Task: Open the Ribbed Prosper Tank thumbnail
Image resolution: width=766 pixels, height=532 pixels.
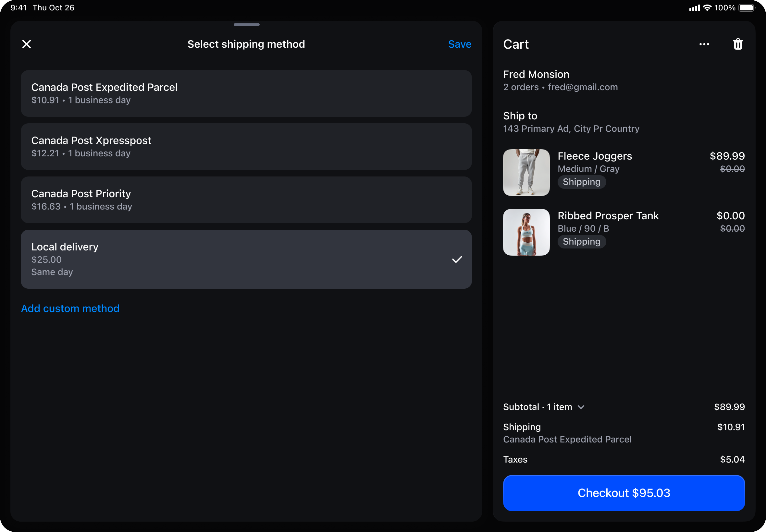Action: tap(526, 232)
